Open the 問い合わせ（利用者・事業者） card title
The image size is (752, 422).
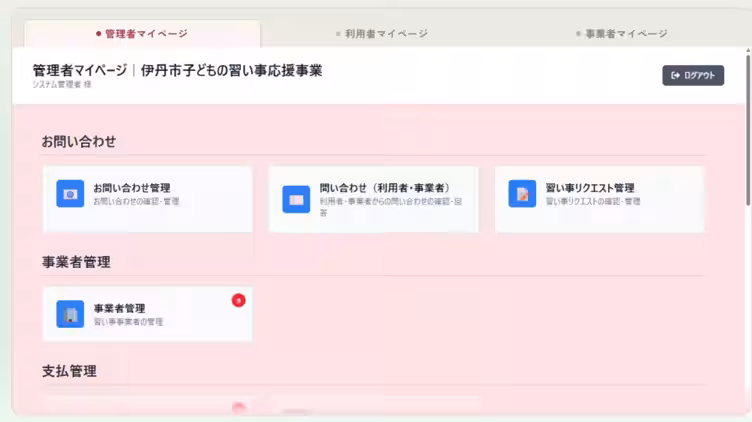(x=385, y=188)
